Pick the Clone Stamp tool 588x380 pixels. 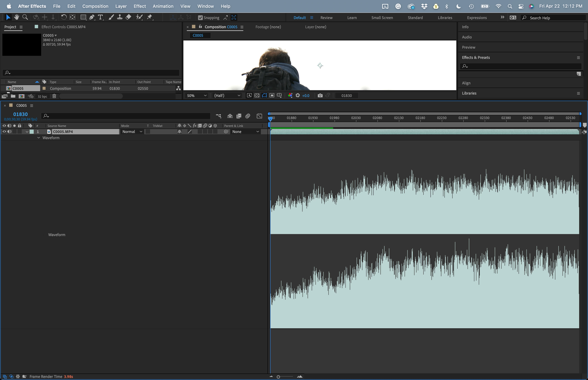[120, 17]
